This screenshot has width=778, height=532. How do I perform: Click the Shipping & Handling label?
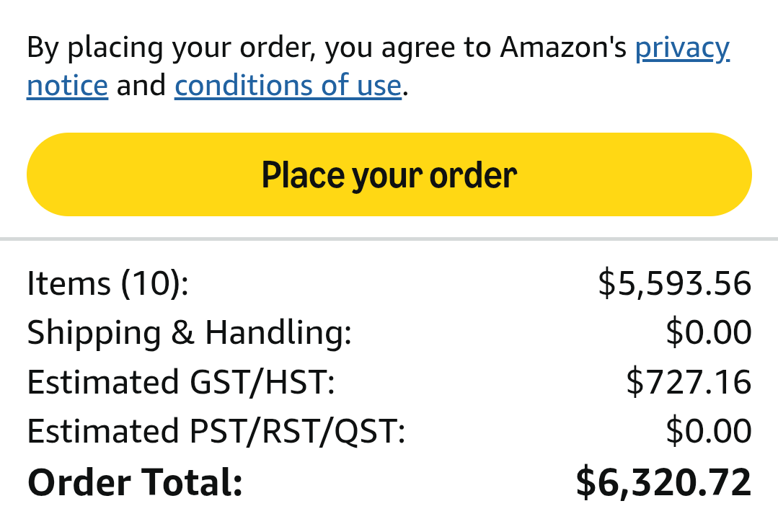189,332
